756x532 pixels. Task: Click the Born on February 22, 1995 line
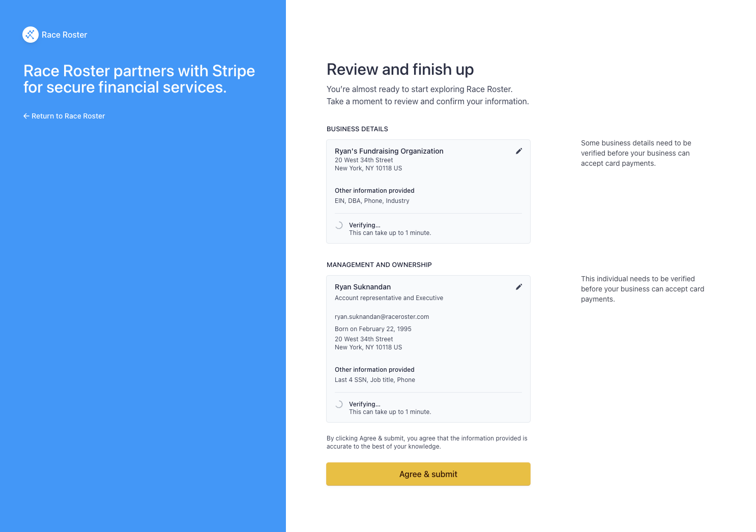tap(373, 329)
